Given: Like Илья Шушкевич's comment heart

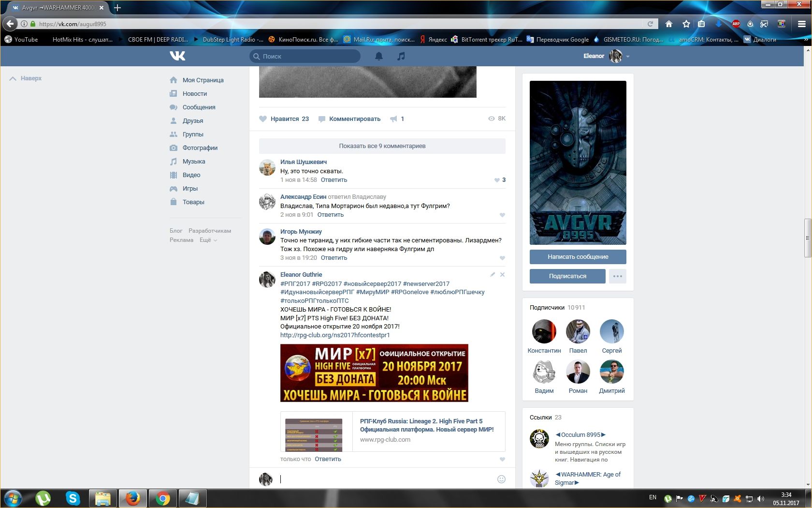Looking at the screenshot, I should 497,180.
